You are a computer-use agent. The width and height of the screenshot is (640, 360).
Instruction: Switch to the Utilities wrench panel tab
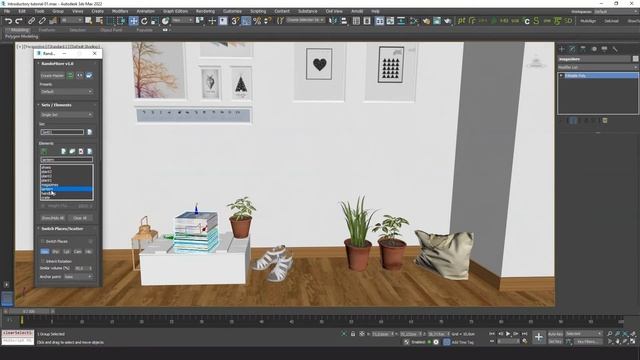pyautogui.click(x=615, y=49)
